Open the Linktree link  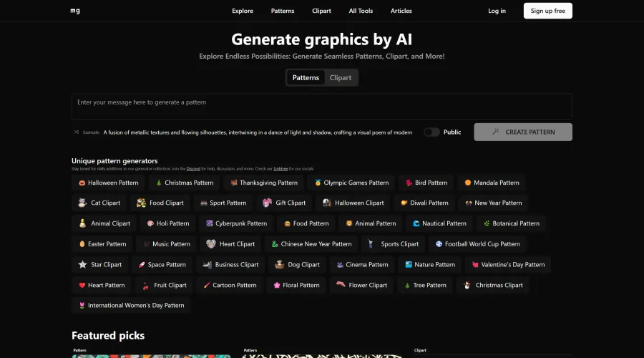(280, 168)
